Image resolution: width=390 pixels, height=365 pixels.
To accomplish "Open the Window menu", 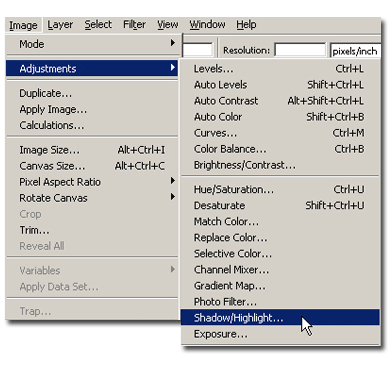I will pyautogui.click(x=207, y=25).
